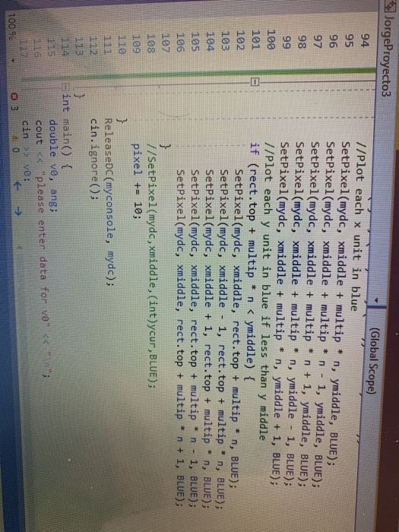Collapse the if block at line 101
The height and width of the screenshot is (532, 399).
(255, 82)
